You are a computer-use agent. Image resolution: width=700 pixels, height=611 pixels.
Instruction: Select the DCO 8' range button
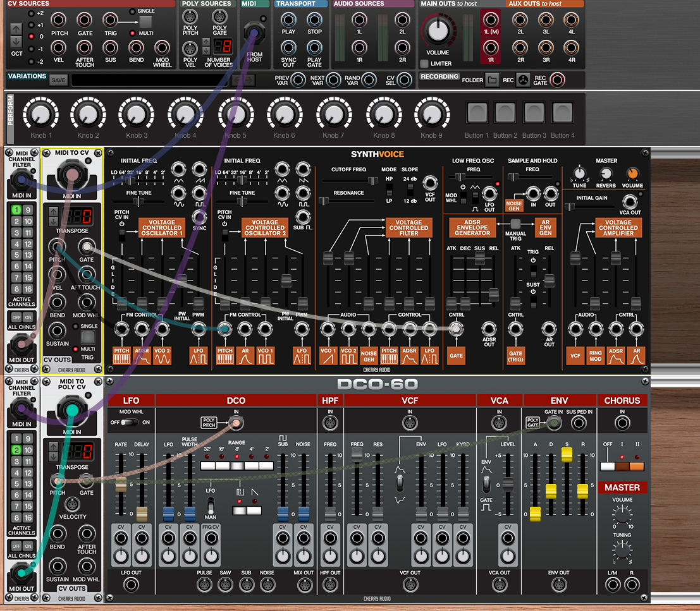(x=236, y=466)
